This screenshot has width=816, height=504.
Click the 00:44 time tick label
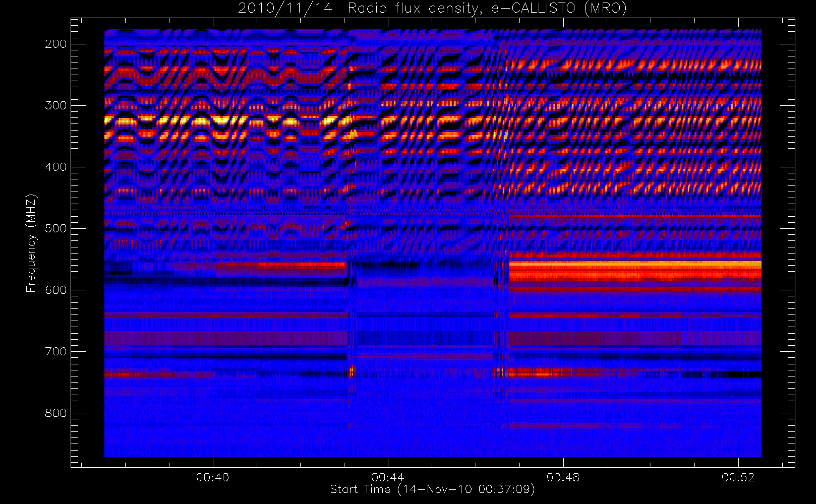coord(388,477)
